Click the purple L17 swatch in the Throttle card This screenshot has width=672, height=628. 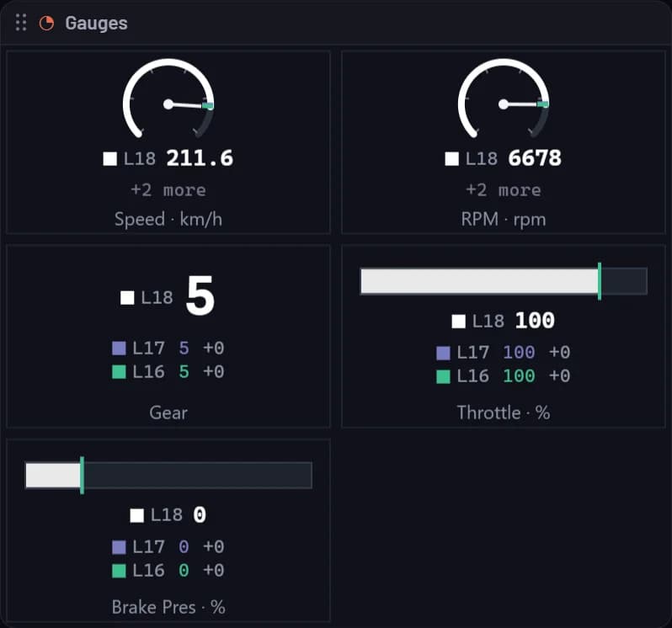click(x=443, y=353)
